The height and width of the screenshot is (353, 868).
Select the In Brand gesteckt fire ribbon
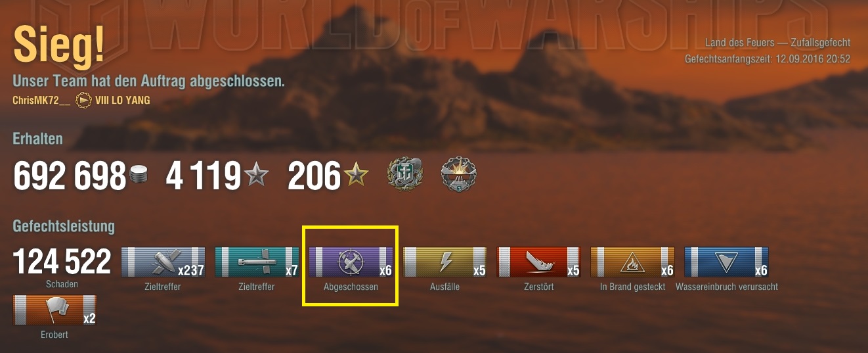tap(632, 262)
